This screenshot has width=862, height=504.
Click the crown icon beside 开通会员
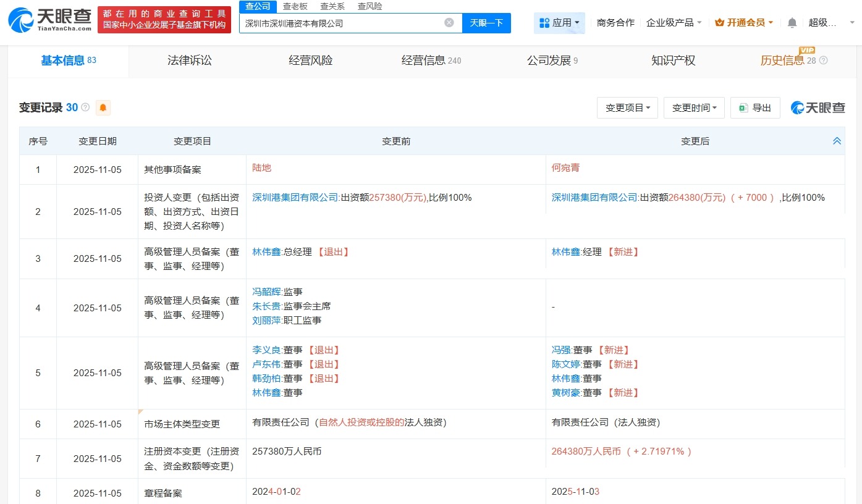click(x=720, y=22)
